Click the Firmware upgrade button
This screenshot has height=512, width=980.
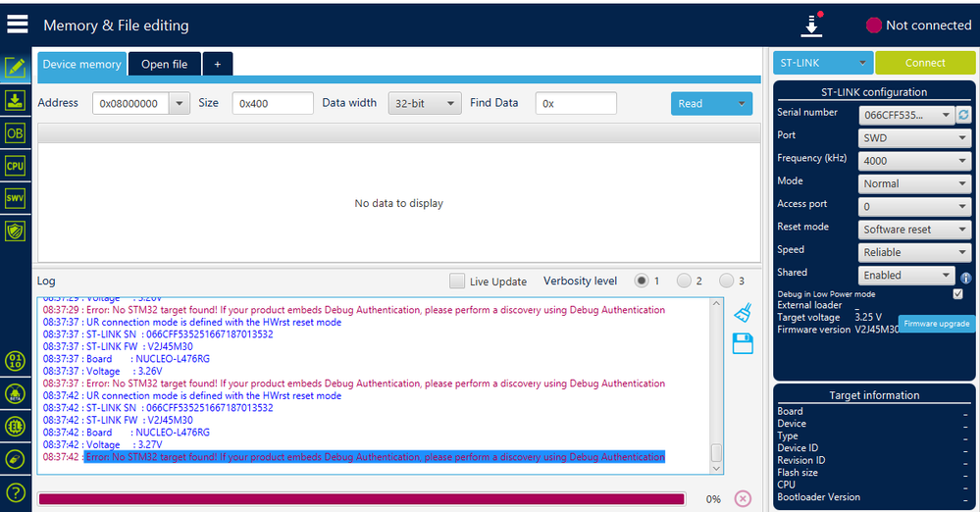(936, 324)
